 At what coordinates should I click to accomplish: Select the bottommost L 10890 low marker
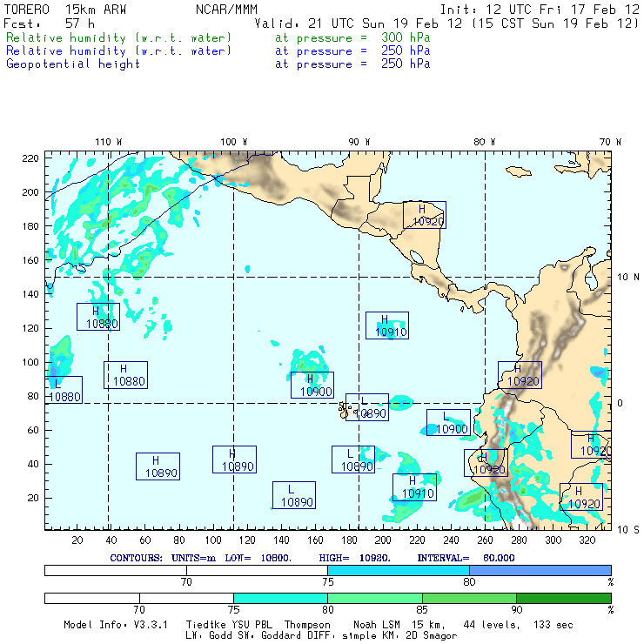tap(293, 496)
